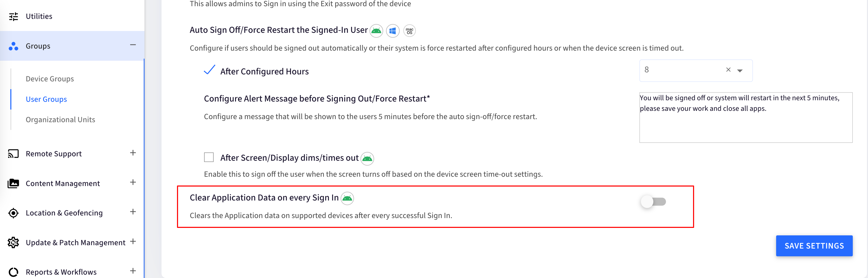
Task: Expand the Content Management section
Action: [x=133, y=182]
